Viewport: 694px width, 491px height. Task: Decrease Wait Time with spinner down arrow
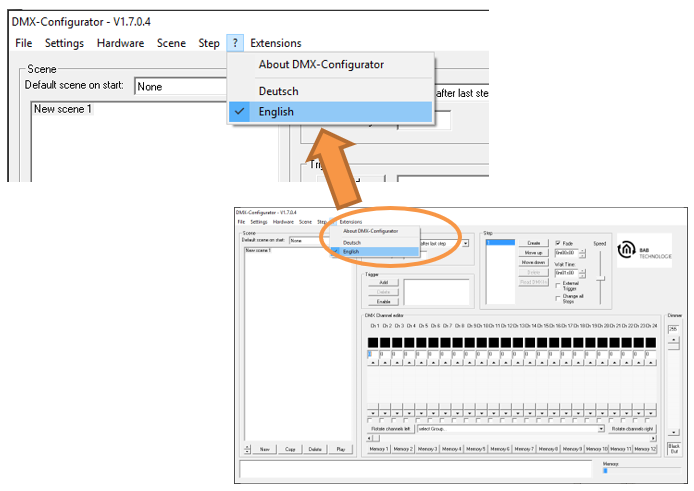[x=582, y=275]
